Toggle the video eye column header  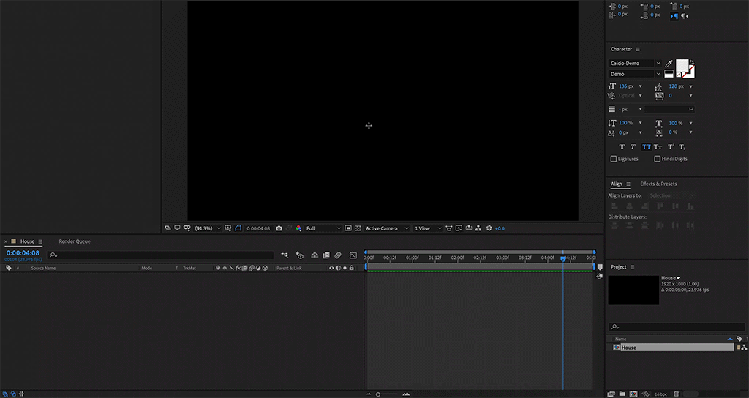(x=331, y=268)
